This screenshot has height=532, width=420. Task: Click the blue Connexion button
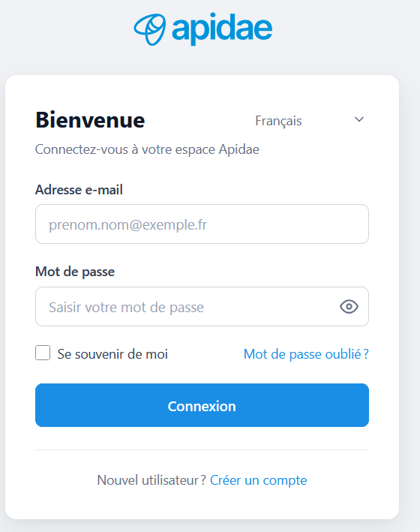(x=202, y=405)
